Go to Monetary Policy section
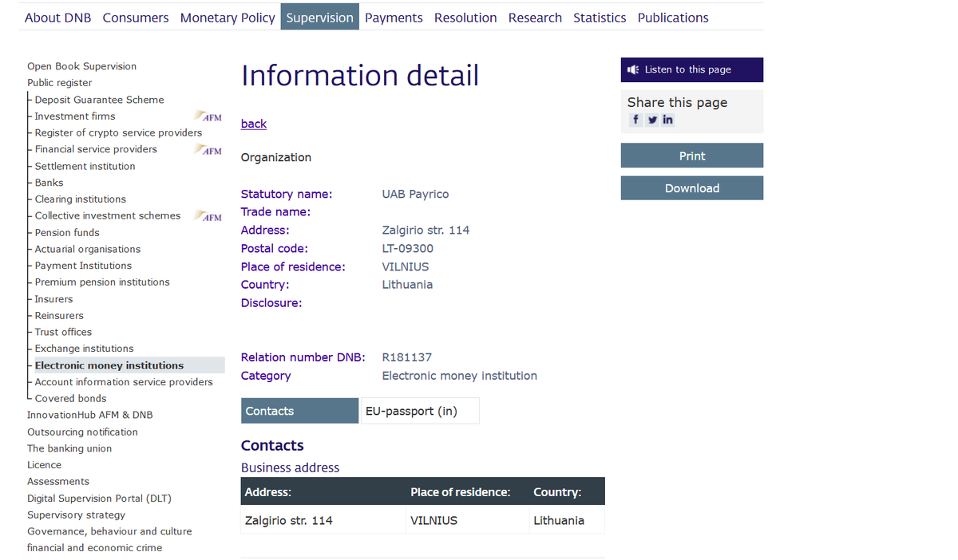 click(x=228, y=18)
